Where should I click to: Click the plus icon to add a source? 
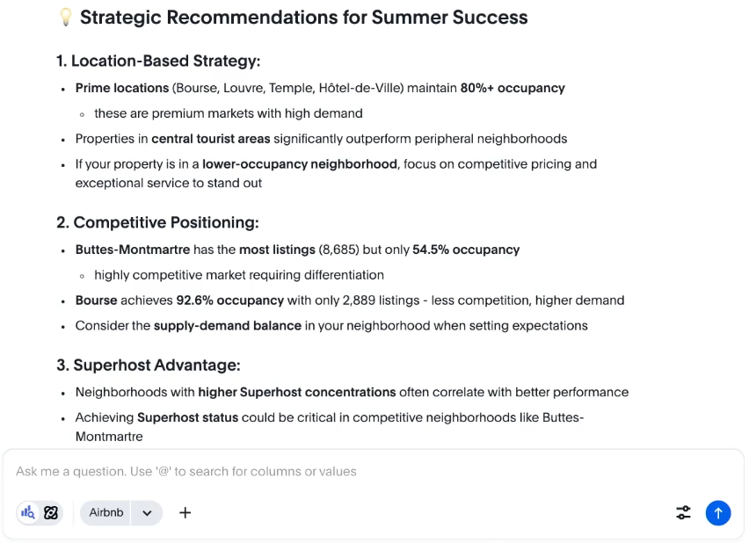click(185, 513)
